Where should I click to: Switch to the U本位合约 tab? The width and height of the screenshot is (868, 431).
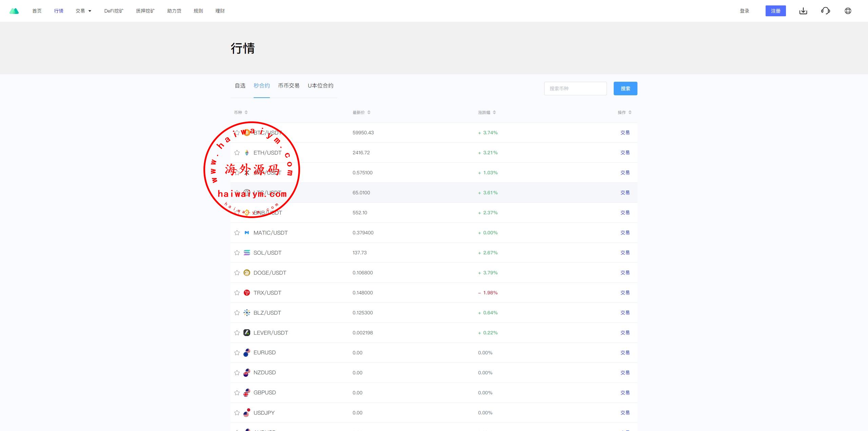[x=320, y=86]
